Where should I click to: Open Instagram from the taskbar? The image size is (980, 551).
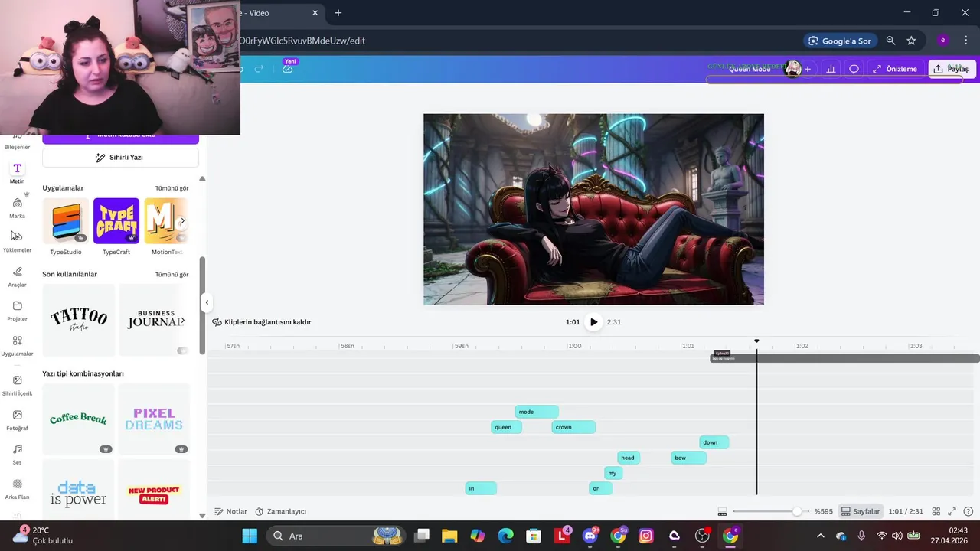pyautogui.click(x=646, y=536)
